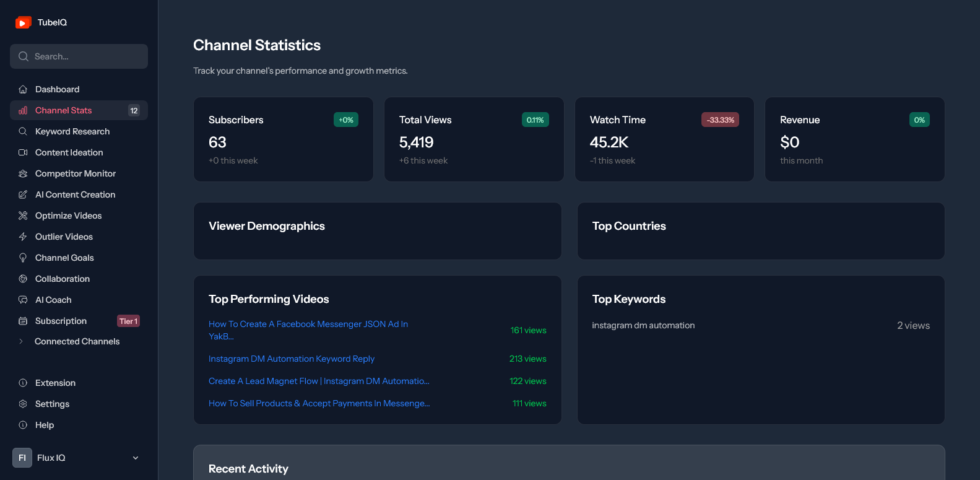Open Instagram DM Automation Keyword Reply video
The image size is (980, 480).
(292, 359)
